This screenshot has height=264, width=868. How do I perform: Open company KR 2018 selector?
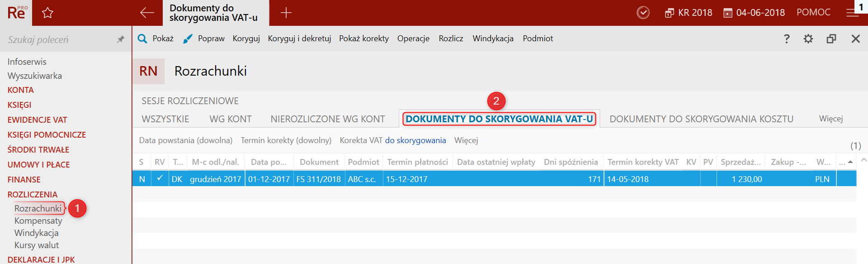tap(689, 13)
